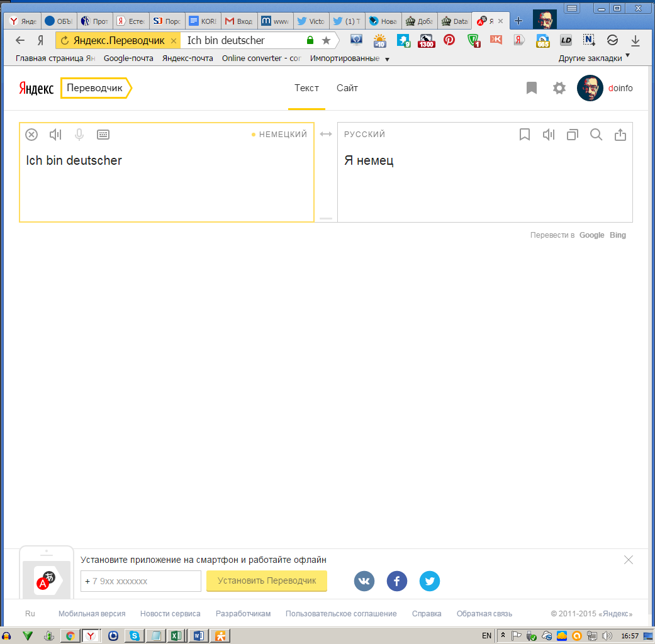The width and height of the screenshot is (655, 644).
Task: Share the translation result
Action: (620, 135)
